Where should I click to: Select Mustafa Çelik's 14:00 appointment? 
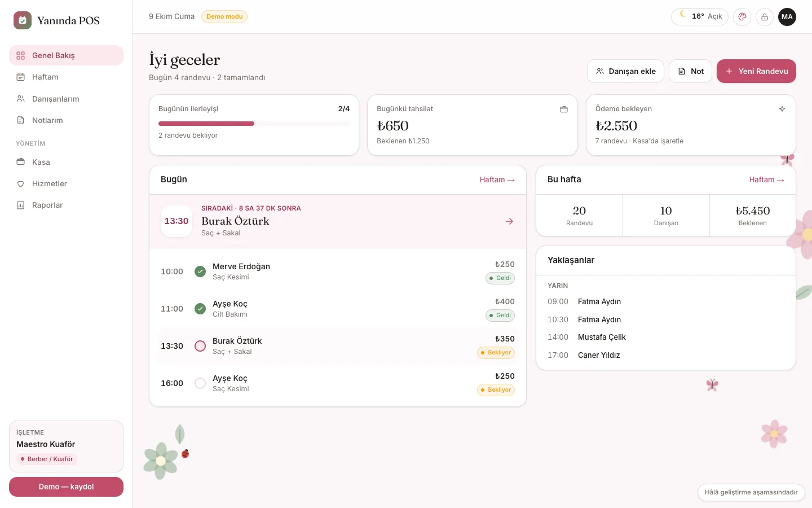[665, 337]
